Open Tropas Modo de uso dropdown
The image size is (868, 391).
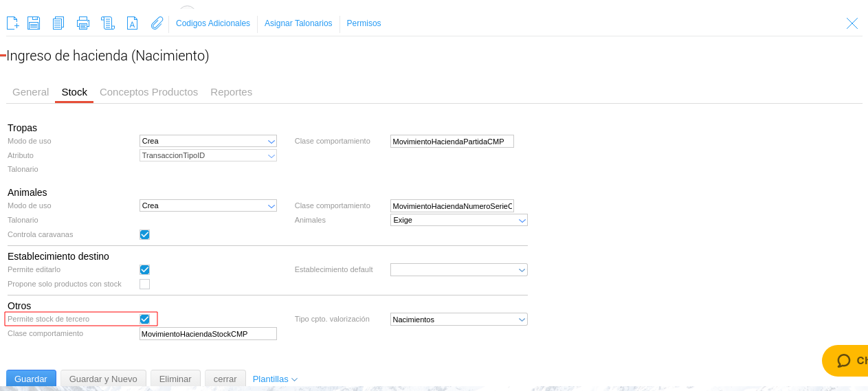pos(208,141)
